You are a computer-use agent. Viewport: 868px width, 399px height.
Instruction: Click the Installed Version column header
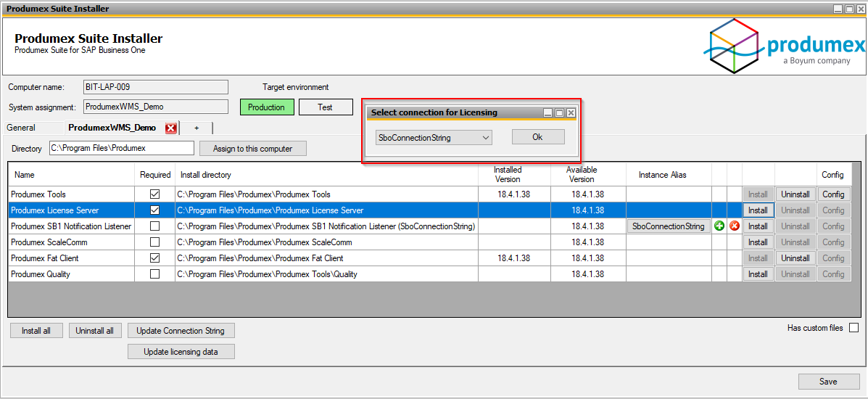tap(514, 175)
